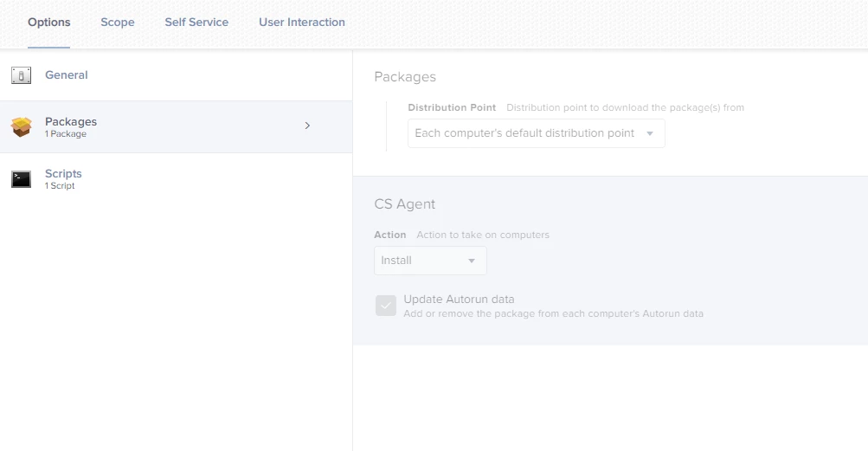This screenshot has width=868, height=451.
Task: Click the Scripts terminal icon
Action: (21, 179)
